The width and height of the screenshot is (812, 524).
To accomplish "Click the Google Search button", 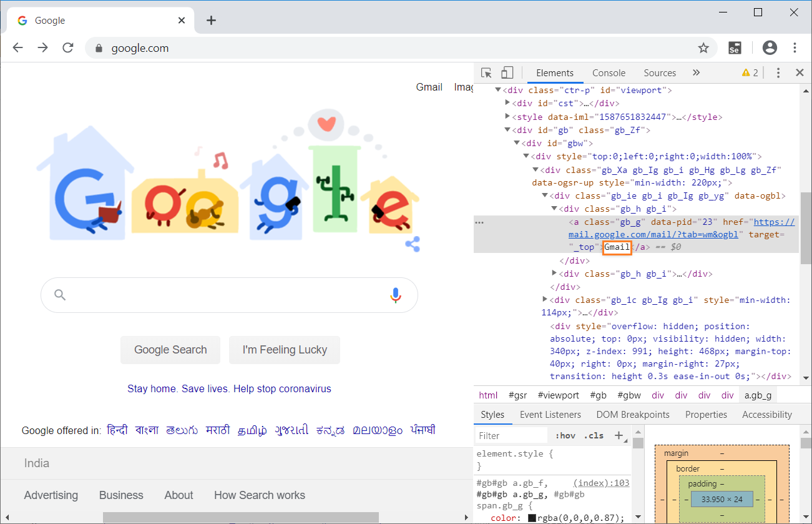I will (x=170, y=350).
